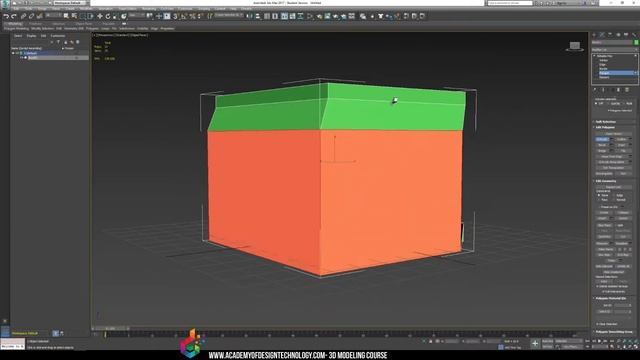The width and height of the screenshot is (640, 360).
Task: Open the selection filter dropdown in toolbar
Action: 53,16
